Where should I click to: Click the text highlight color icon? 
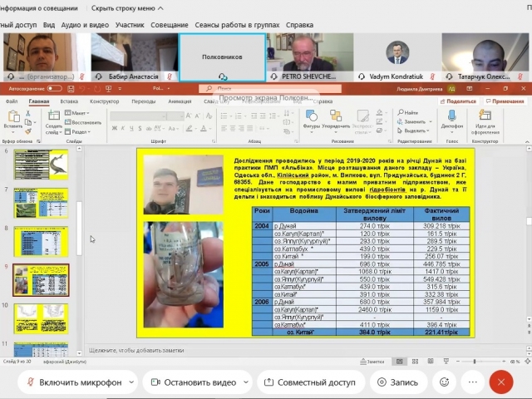tap(190, 128)
